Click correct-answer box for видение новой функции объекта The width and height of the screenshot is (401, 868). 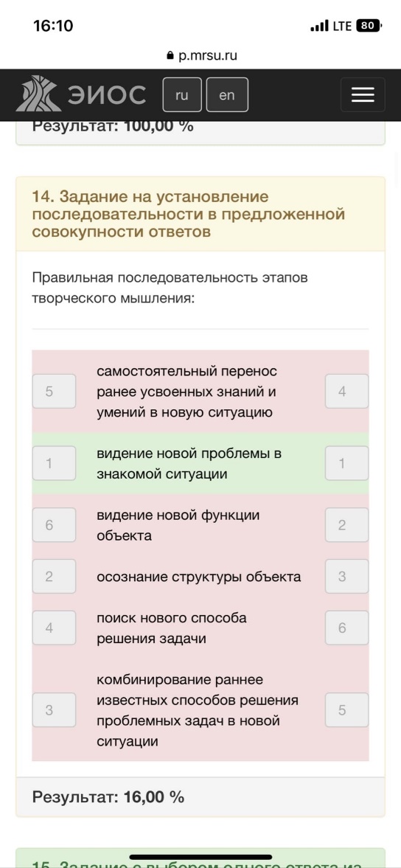tap(346, 525)
